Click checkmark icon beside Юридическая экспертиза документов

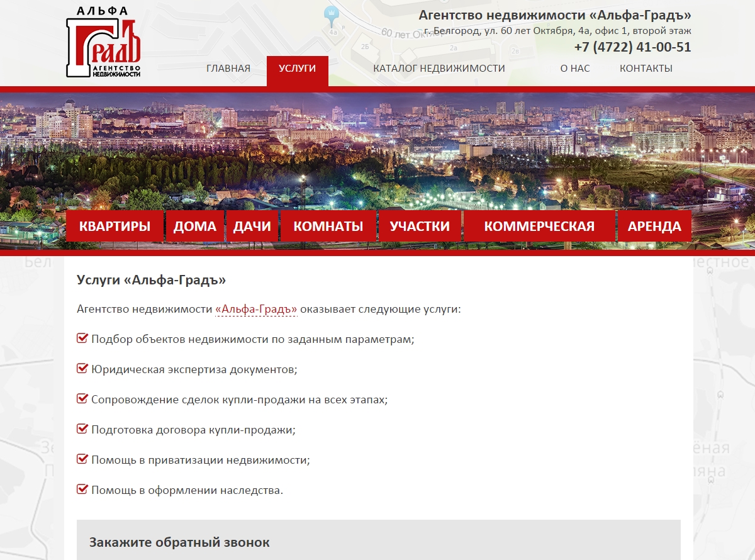pyautogui.click(x=82, y=369)
